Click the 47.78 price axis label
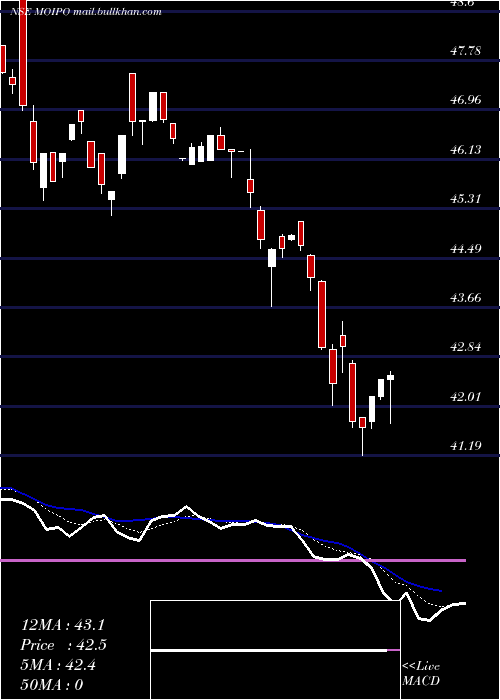This screenshot has width=500, height=700. (465, 51)
